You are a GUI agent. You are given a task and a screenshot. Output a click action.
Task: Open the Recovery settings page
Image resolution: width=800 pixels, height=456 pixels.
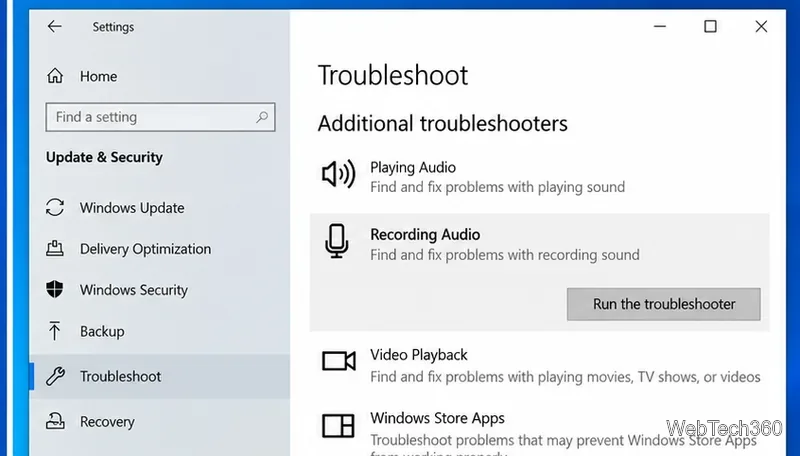pos(107,422)
